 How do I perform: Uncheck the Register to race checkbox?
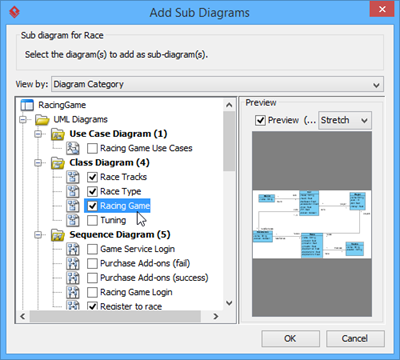[92, 306]
